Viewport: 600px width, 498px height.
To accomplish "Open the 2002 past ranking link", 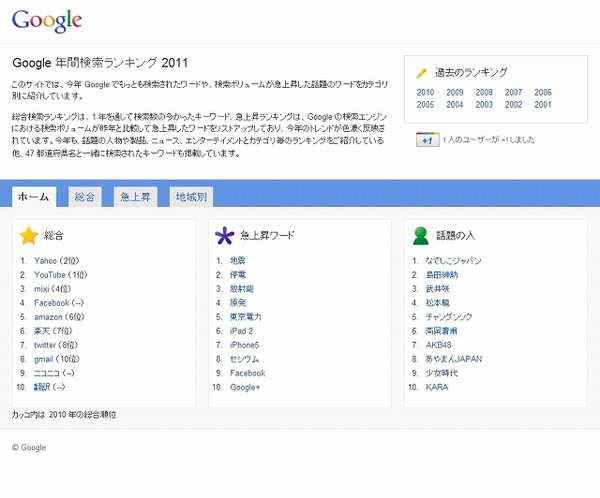I will [514, 104].
